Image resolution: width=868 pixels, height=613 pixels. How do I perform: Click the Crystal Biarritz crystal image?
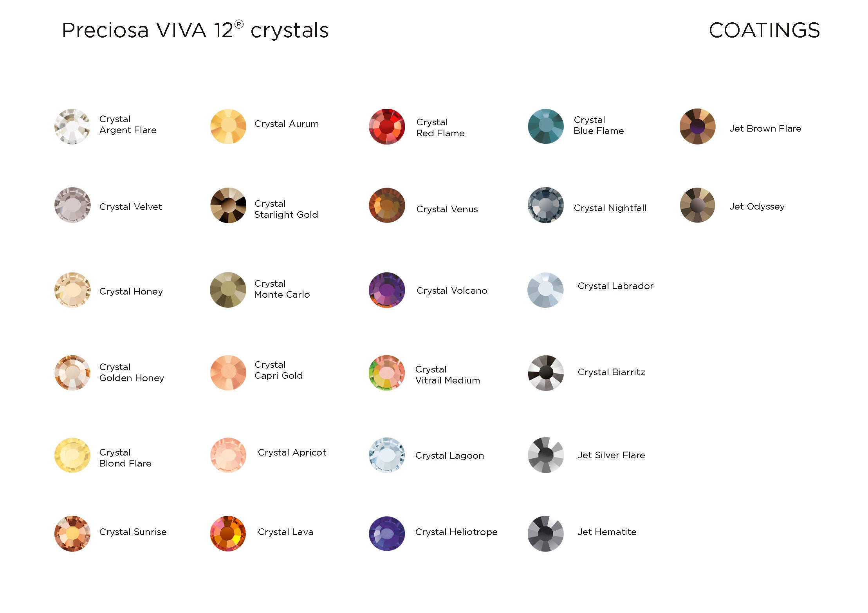(x=545, y=373)
